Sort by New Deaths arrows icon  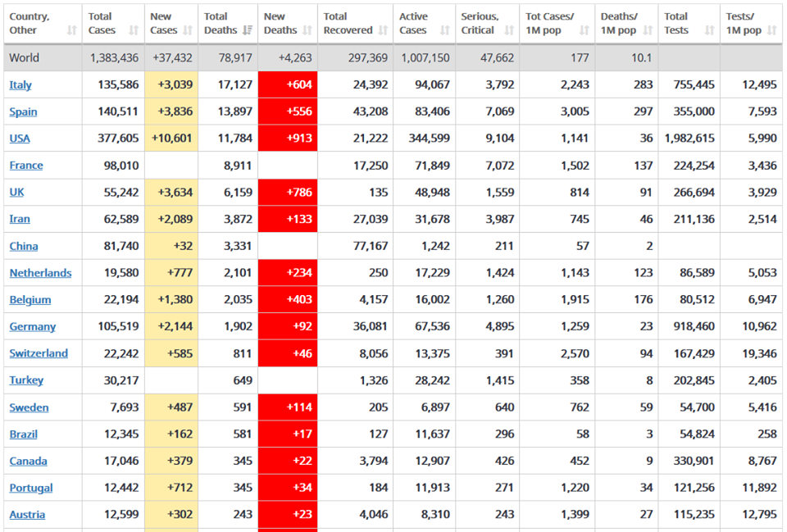tap(307, 30)
